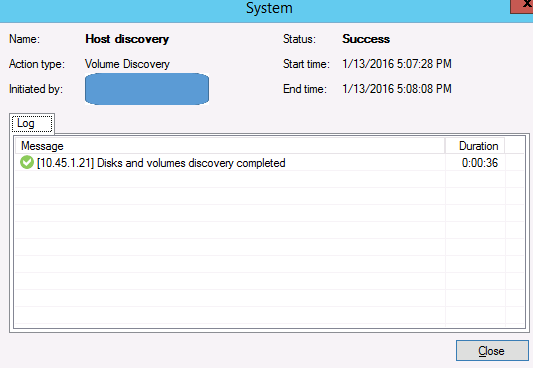
Task: Click the end time value 5:08:08 PM
Action: point(397,89)
